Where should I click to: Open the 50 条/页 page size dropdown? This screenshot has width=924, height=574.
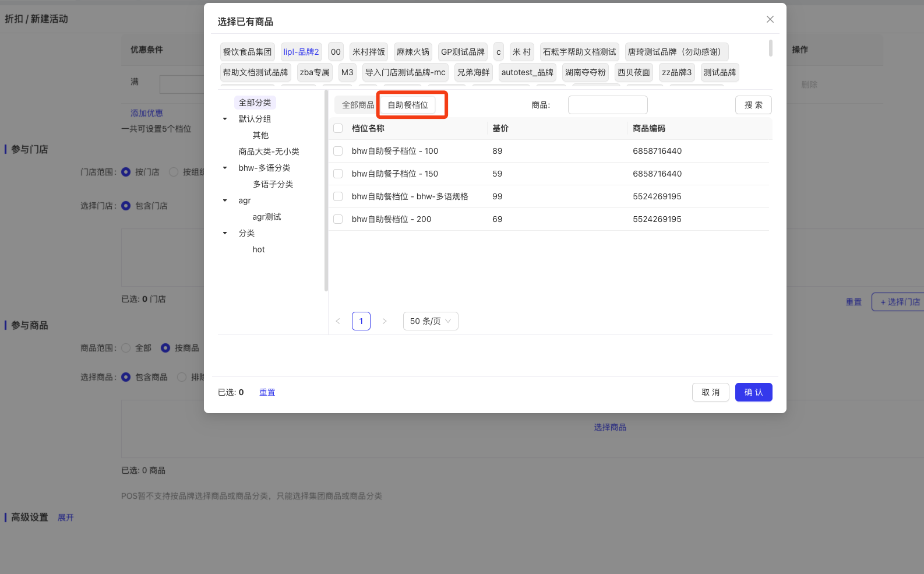pyautogui.click(x=430, y=321)
